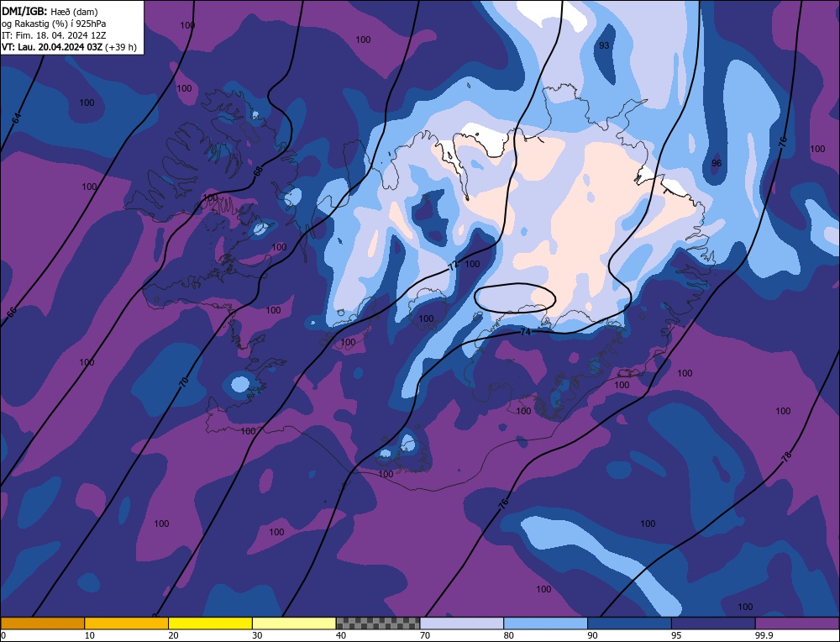Screen dimensions: 840x642
Task: Click the "93" humidity value label
Action: 604,45
